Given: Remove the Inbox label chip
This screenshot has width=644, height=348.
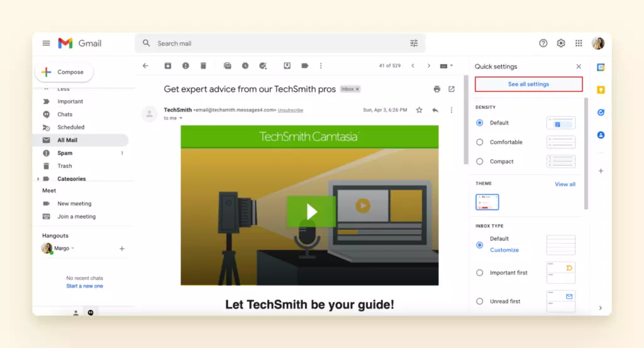Looking at the screenshot, I should pyautogui.click(x=357, y=89).
